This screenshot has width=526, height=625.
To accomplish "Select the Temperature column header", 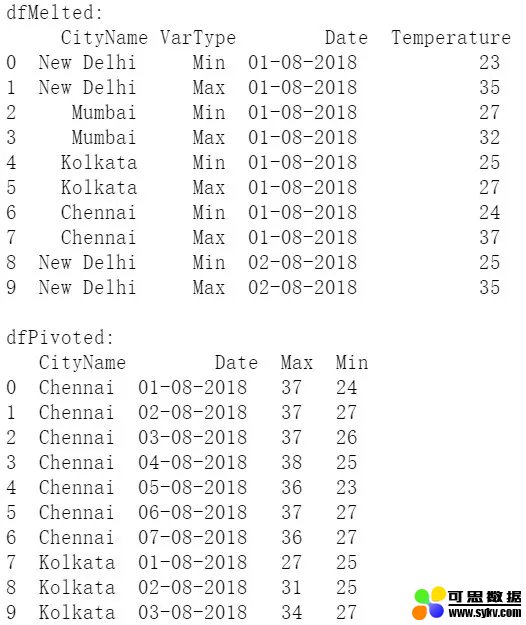I will tap(451, 38).
